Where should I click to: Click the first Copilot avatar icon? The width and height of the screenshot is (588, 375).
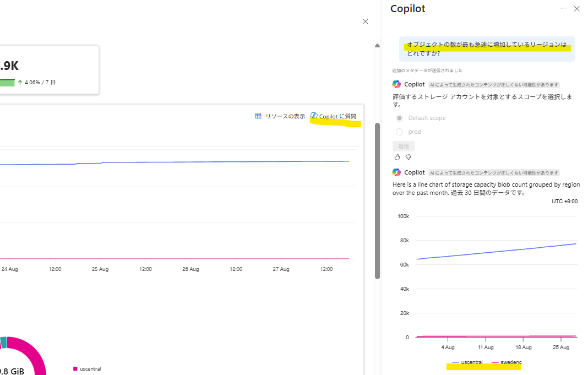[396, 84]
